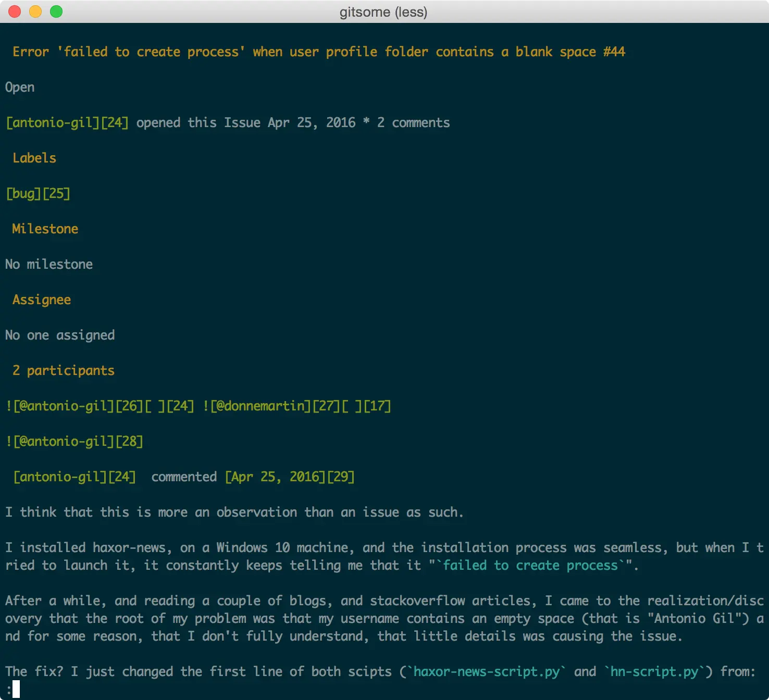This screenshot has width=769, height=700.
Task: Click the `hn-script.py` file name
Action: [x=654, y=672]
